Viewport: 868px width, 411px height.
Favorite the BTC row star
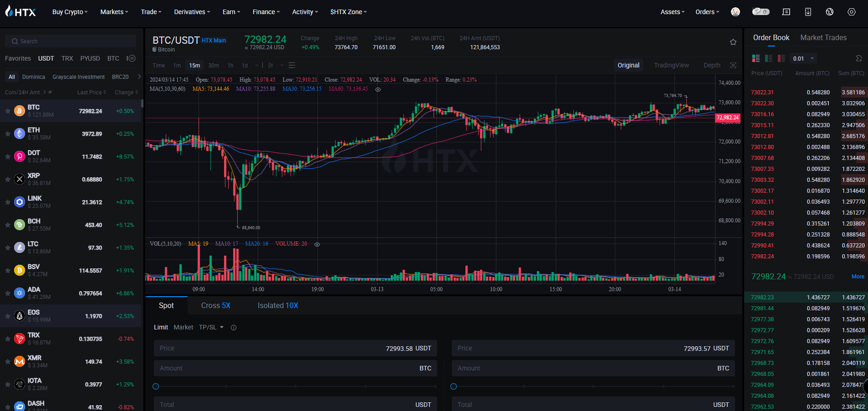coord(8,111)
